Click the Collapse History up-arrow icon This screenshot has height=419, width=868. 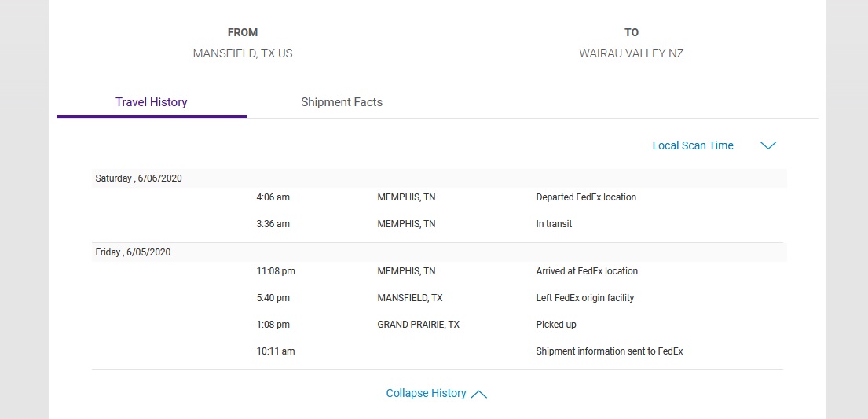point(479,394)
